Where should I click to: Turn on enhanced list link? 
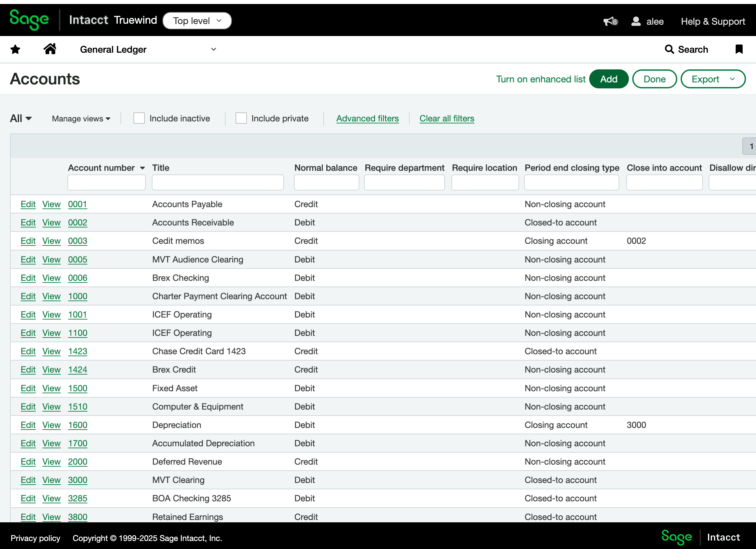point(540,79)
